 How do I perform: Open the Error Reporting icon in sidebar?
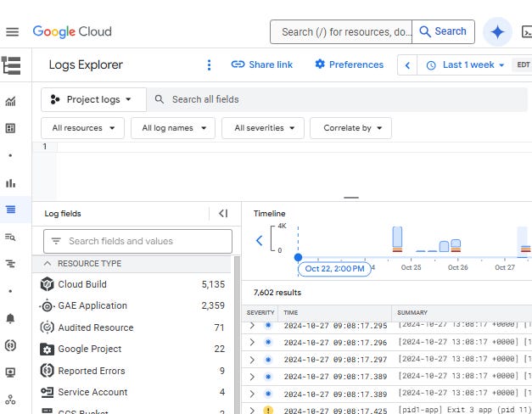(x=10, y=345)
